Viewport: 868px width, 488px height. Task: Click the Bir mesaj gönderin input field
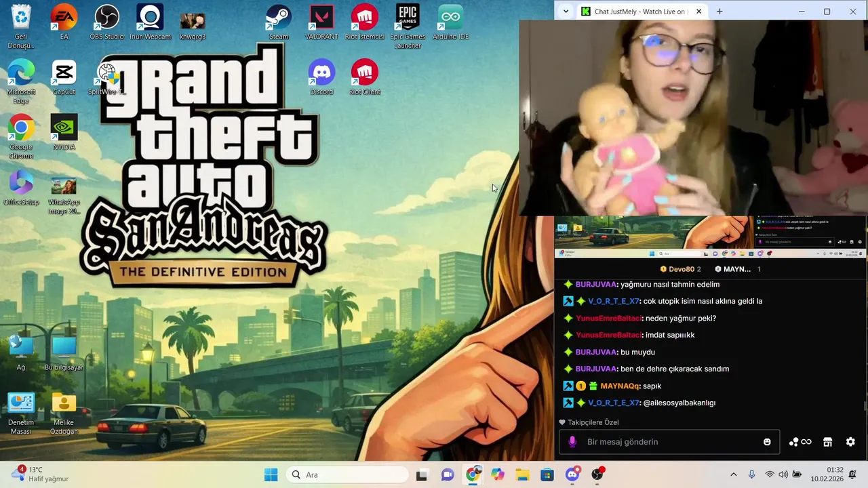tap(669, 442)
